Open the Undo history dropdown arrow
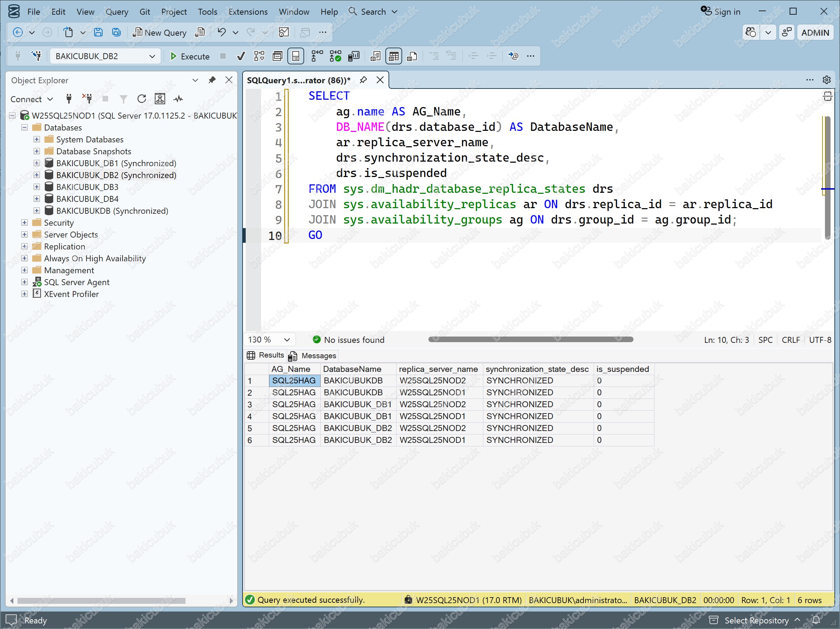This screenshot has height=629, width=840. coord(236,33)
